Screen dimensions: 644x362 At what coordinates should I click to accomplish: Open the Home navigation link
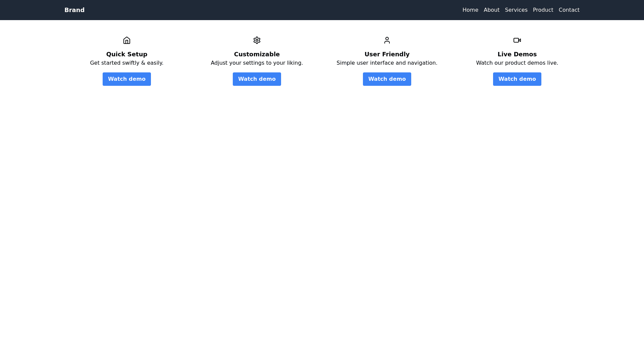click(x=470, y=10)
